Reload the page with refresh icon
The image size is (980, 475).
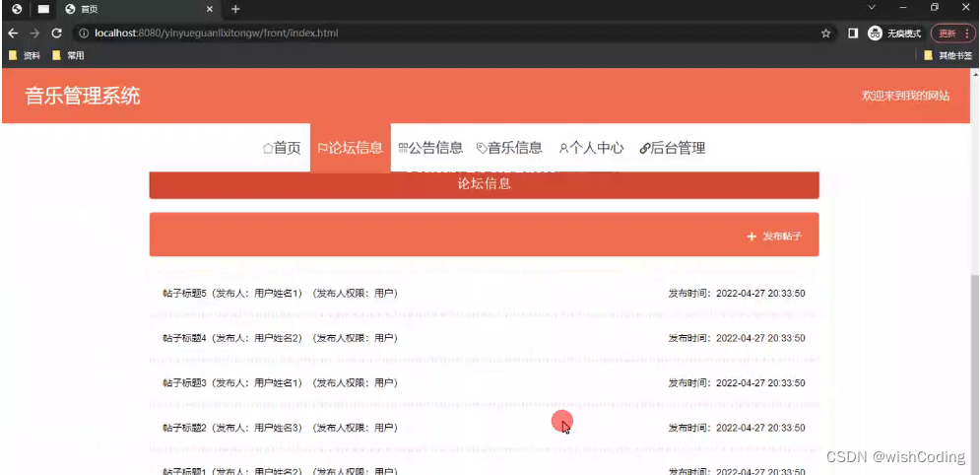(x=57, y=34)
